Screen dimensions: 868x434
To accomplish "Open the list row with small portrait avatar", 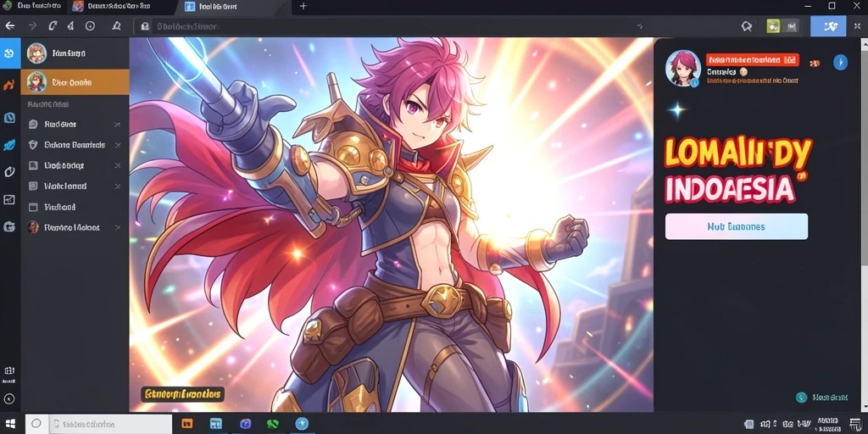I will [75, 227].
